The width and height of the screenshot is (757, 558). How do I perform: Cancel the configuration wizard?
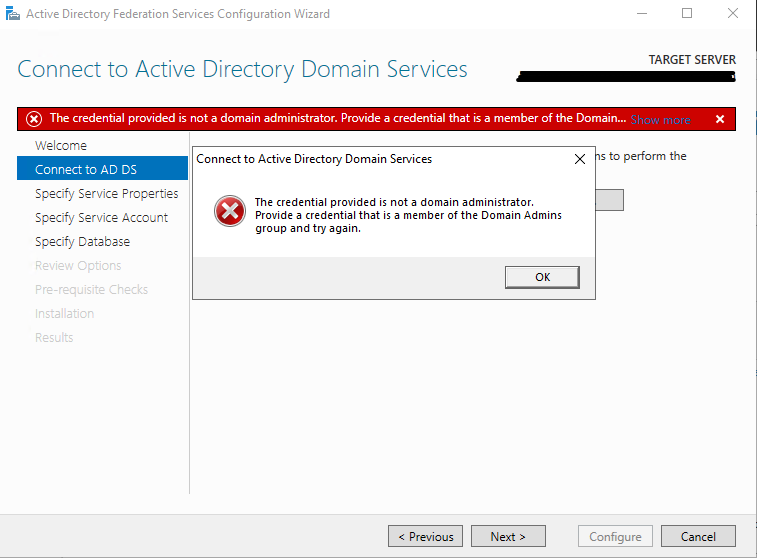pos(698,536)
